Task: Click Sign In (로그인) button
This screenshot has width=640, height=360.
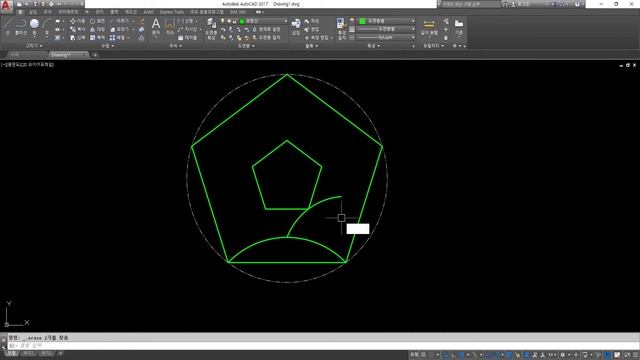Action: [x=521, y=4]
